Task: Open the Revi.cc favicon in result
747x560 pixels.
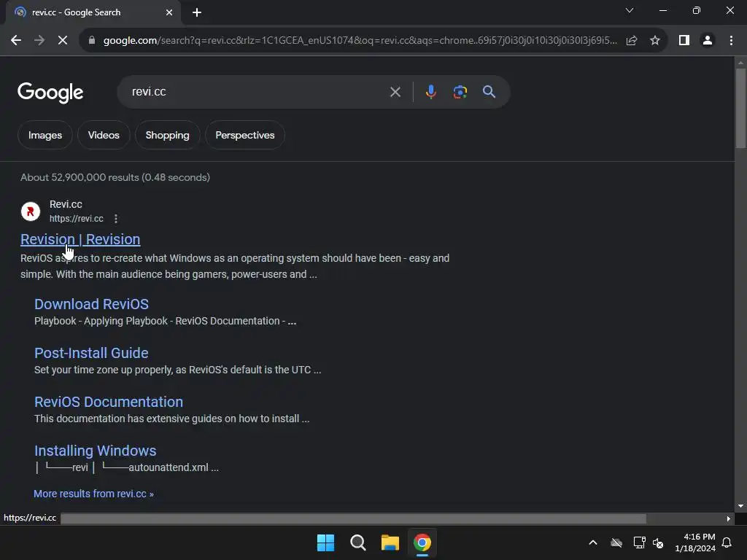Action: (31, 211)
